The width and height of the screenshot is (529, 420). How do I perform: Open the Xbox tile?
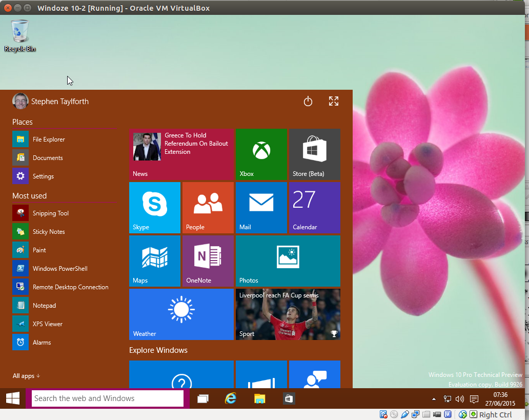click(261, 154)
